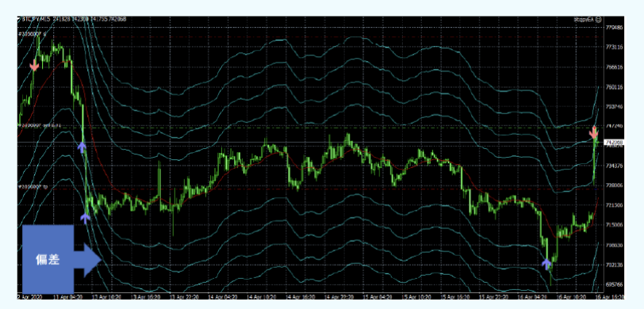This screenshot has width=644, height=309.
Task: Click the 760116 price axis label
Action: click(x=615, y=86)
